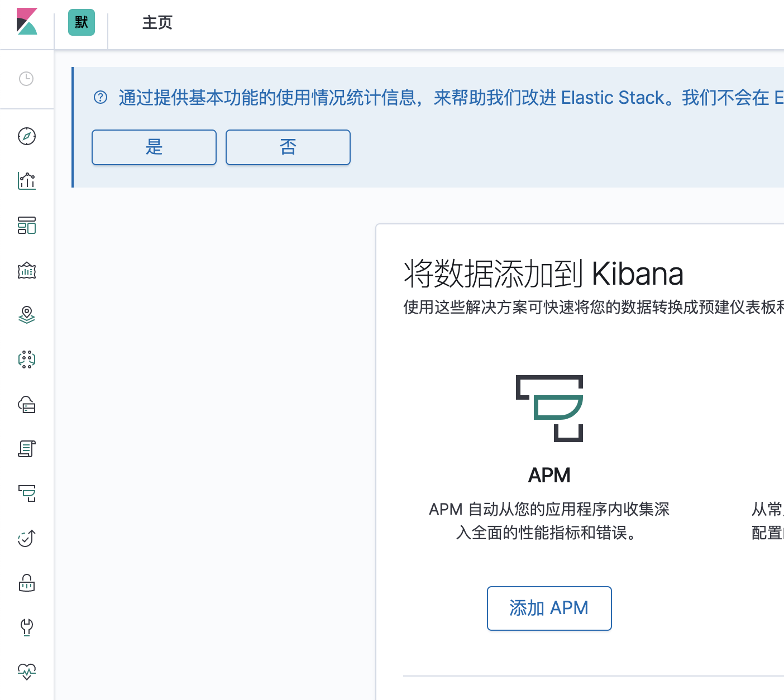784x700 pixels.
Task: Open Discover compass icon
Action: pos(27,136)
